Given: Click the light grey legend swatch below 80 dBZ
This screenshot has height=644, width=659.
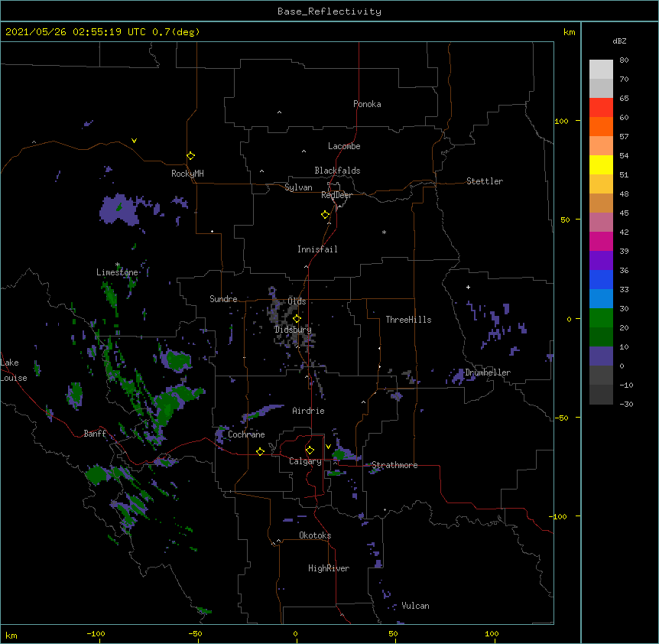Looking at the screenshot, I should click(601, 70).
